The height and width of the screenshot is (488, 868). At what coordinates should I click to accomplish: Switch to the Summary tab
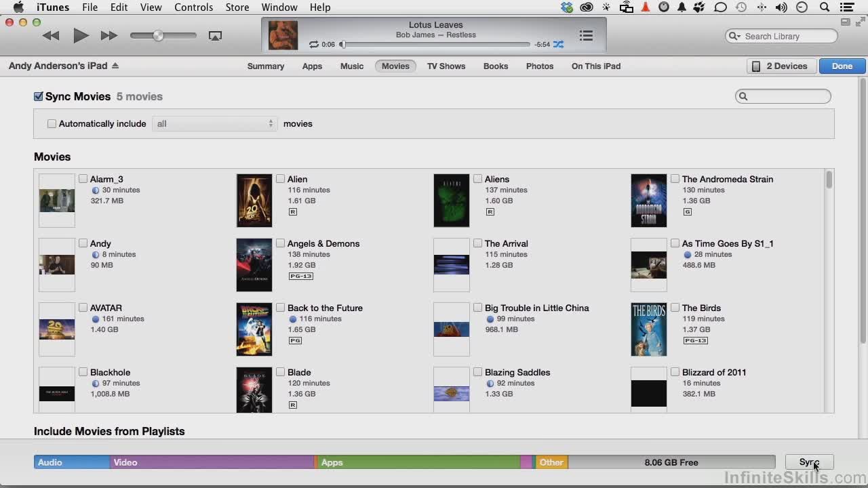coord(266,66)
